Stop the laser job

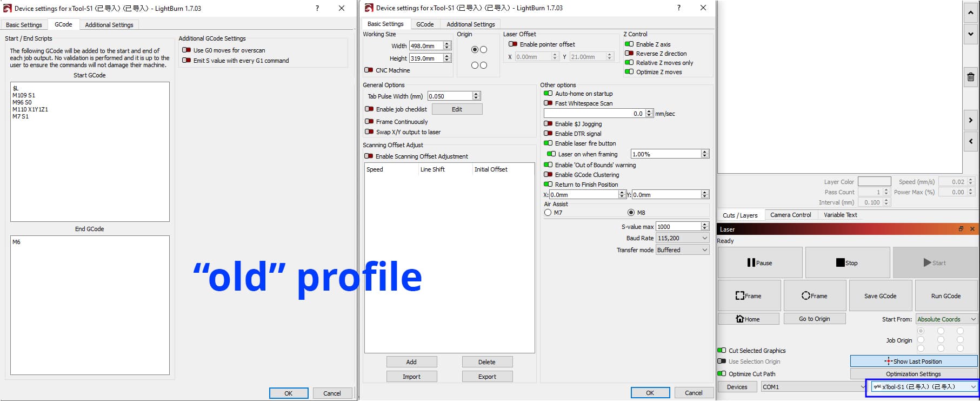[848, 262]
